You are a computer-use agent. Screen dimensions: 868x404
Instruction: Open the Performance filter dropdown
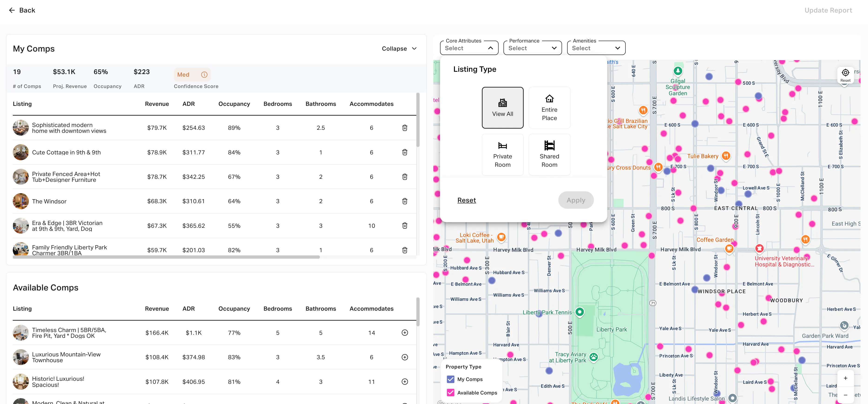pos(532,48)
